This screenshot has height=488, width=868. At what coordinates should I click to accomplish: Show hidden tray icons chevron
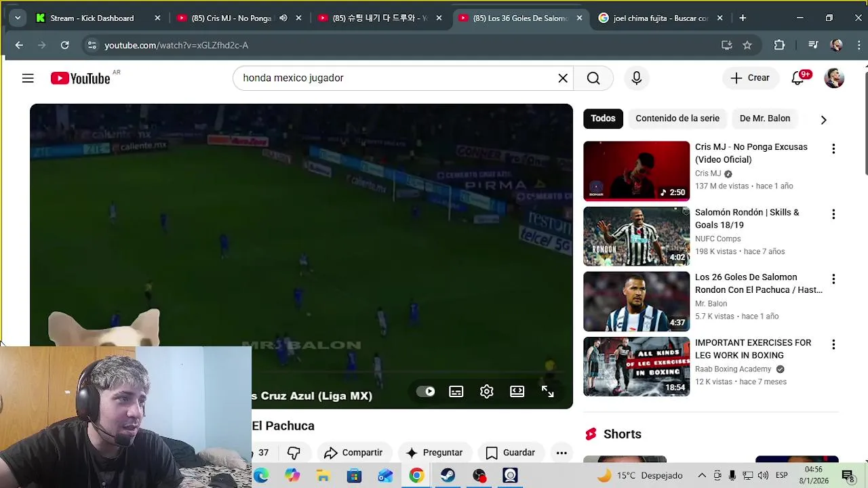click(x=702, y=476)
